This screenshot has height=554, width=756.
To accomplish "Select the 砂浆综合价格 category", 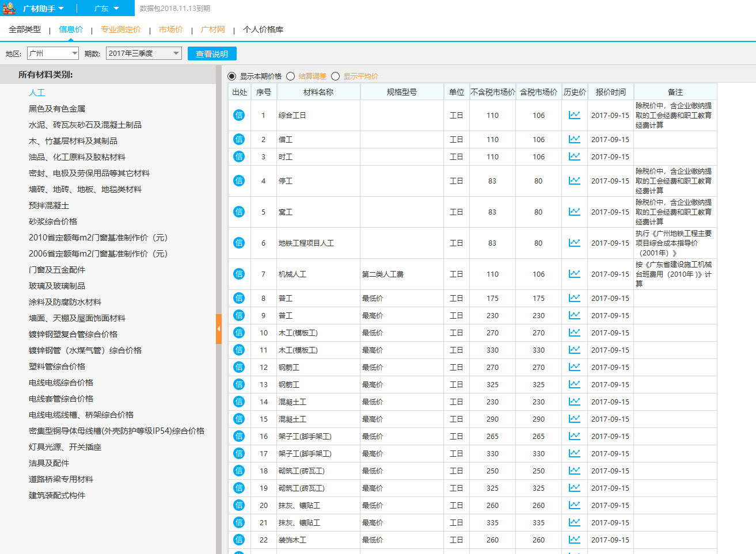I will tap(53, 221).
